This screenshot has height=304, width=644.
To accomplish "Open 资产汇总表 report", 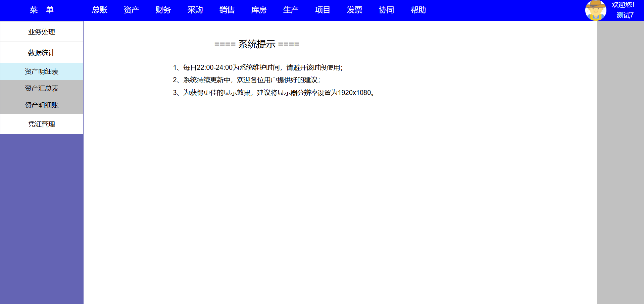I will pos(42,88).
